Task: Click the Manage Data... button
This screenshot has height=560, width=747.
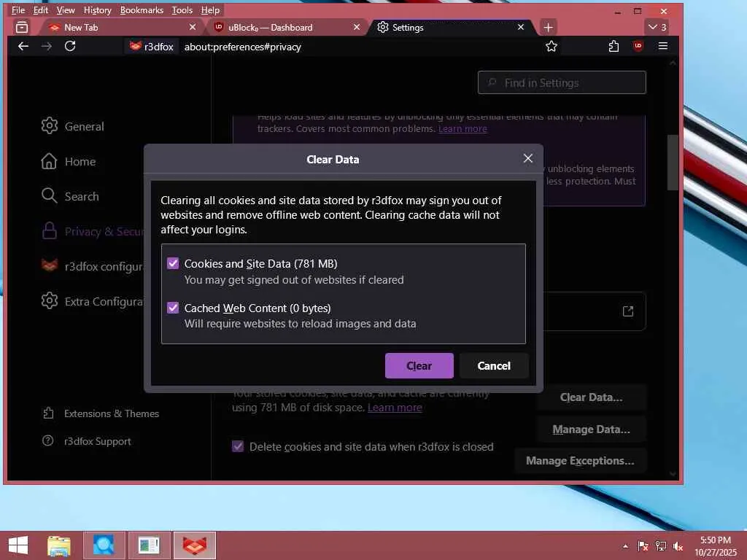Action: click(591, 429)
